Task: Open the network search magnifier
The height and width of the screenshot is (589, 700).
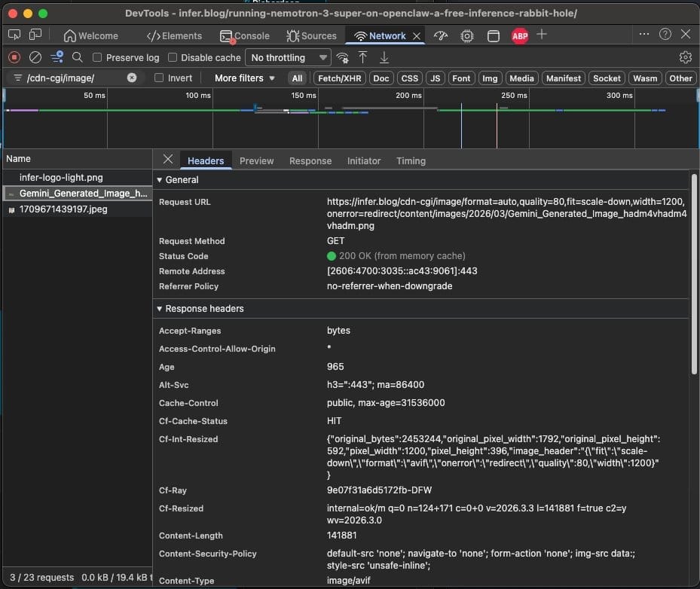Action: coord(77,57)
